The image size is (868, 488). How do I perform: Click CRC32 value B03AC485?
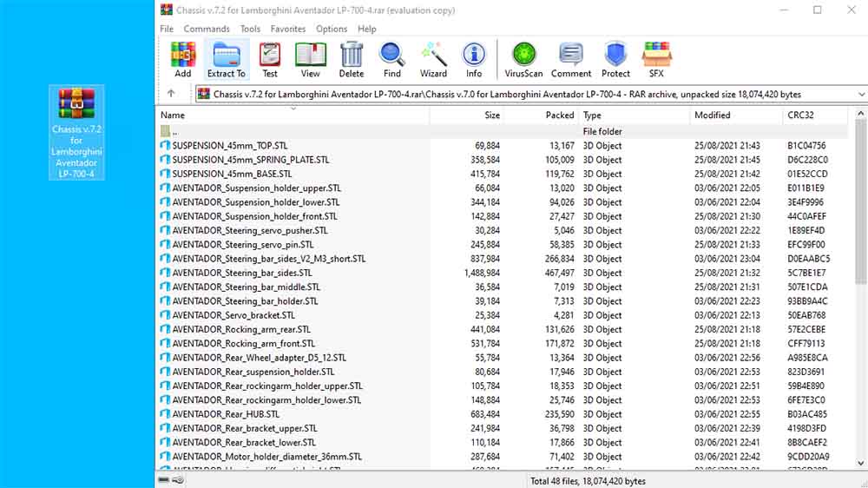coord(807,414)
